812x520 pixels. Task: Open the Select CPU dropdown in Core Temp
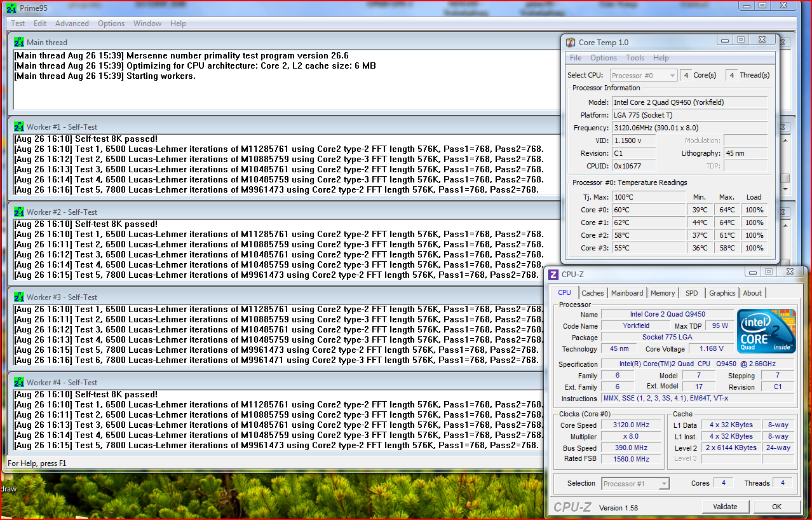[644, 75]
